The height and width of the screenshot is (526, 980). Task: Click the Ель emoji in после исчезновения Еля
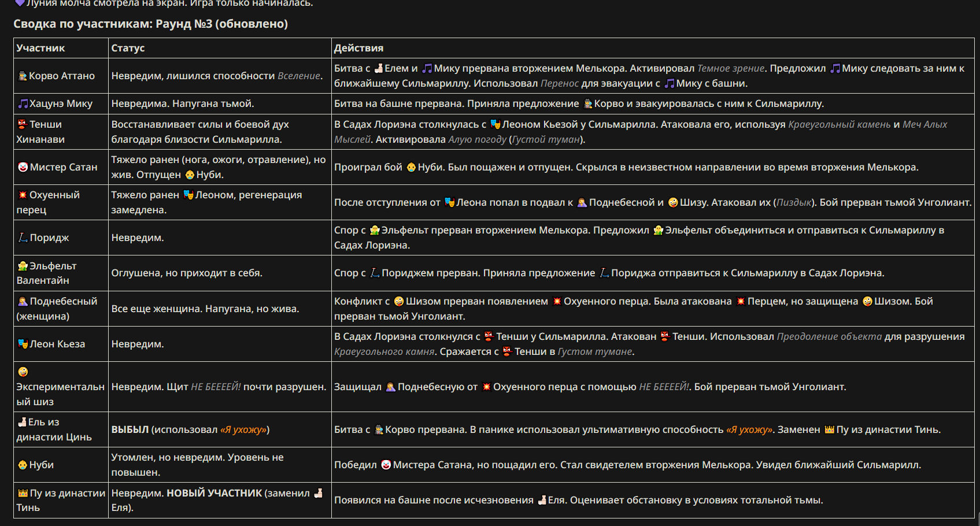coord(542,500)
